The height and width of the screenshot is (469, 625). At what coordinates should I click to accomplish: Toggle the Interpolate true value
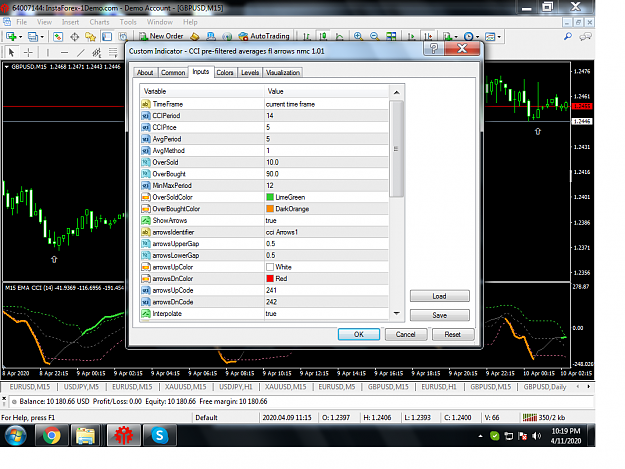click(326, 314)
